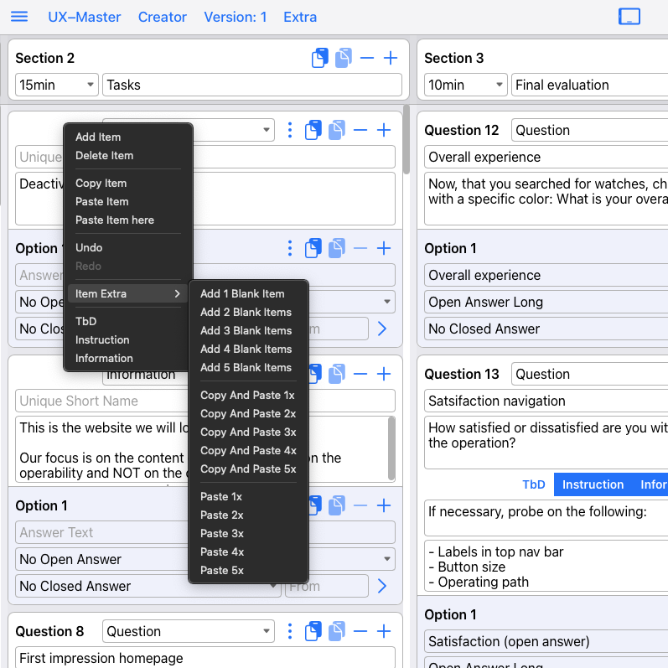This screenshot has height=668, width=668.
Task: Remove Section 2 using the minus icon
Action: coord(367,58)
